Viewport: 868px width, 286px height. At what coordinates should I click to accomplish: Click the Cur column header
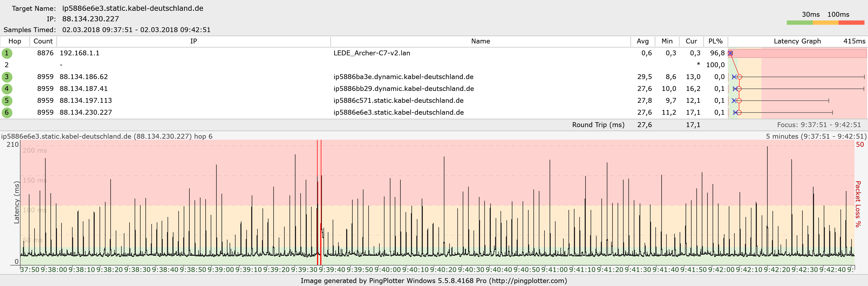pos(691,41)
